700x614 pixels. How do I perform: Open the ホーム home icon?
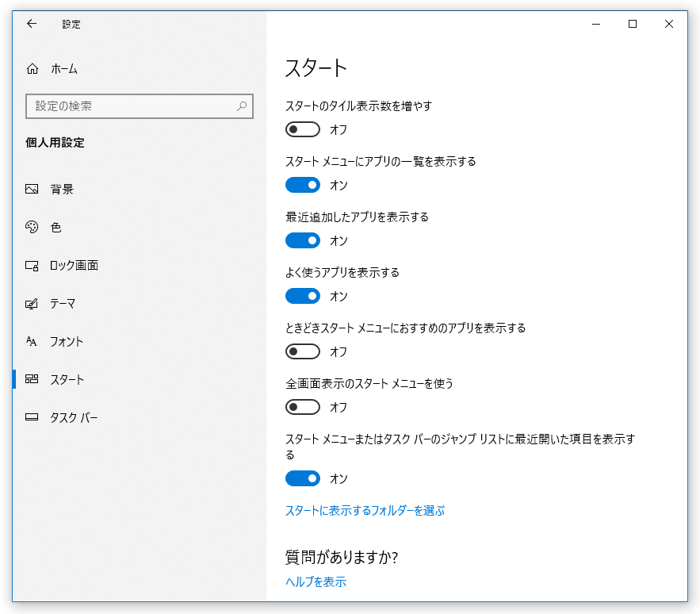click(x=33, y=69)
